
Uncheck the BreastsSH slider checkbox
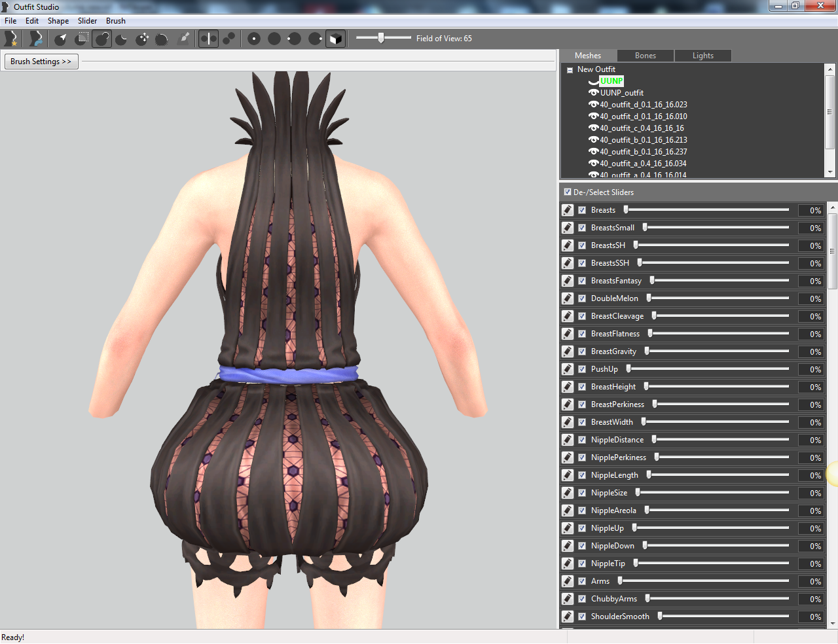582,245
